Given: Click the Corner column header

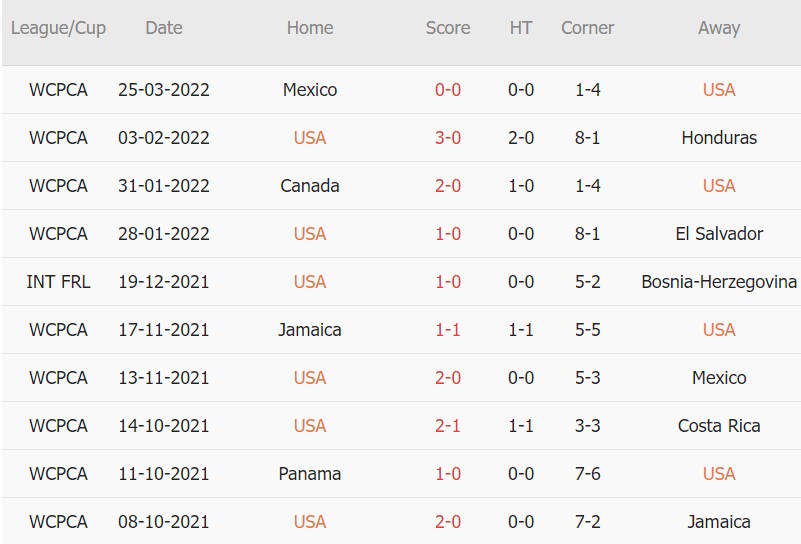Looking at the screenshot, I should [588, 28].
